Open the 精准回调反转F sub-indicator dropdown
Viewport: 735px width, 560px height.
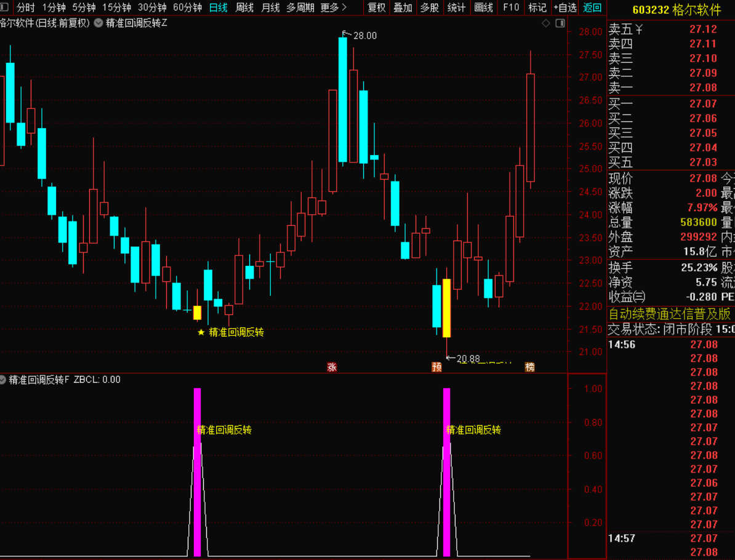(x=4, y=380)
